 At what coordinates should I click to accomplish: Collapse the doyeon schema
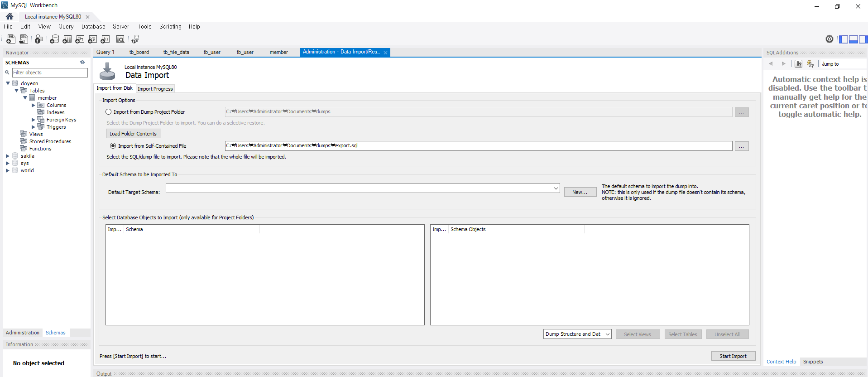pos(8,83)
